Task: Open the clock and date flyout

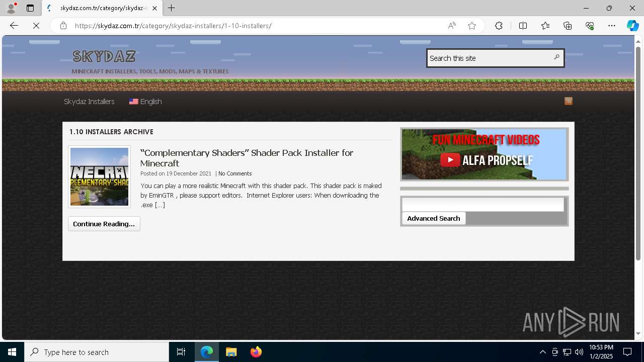Action: click(601, 352)
